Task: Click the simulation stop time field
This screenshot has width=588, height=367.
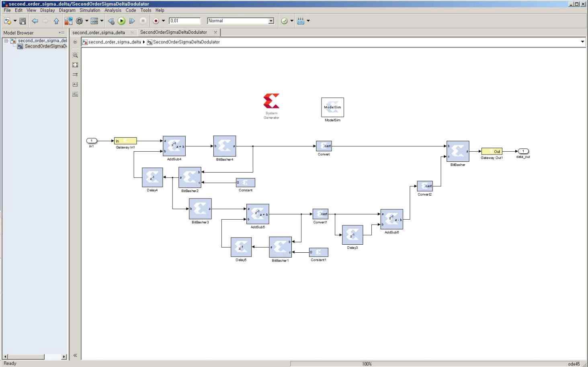Action: point(184,21)
